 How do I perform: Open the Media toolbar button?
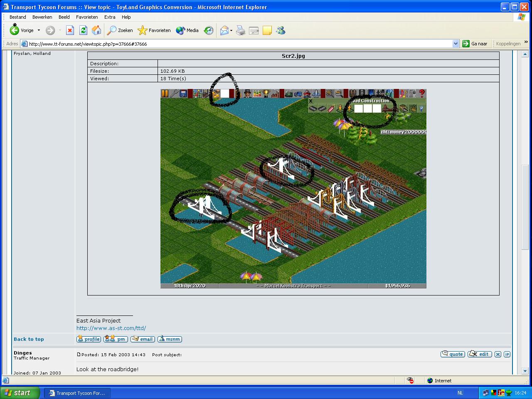click(187, 30)
